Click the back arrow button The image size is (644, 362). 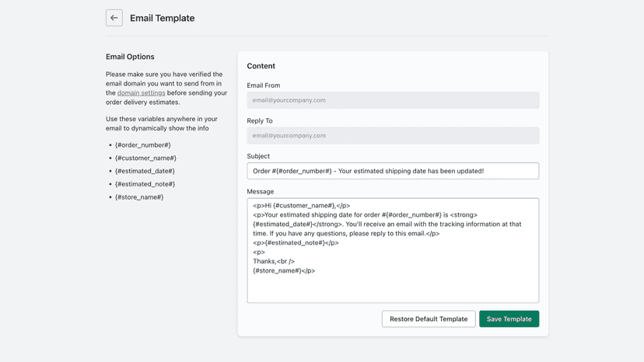(114, 18)
